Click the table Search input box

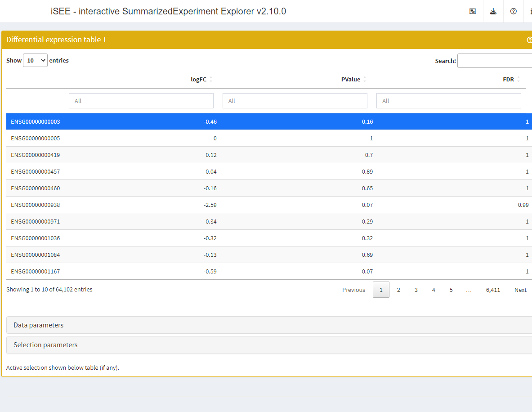(x=495, y=61)
